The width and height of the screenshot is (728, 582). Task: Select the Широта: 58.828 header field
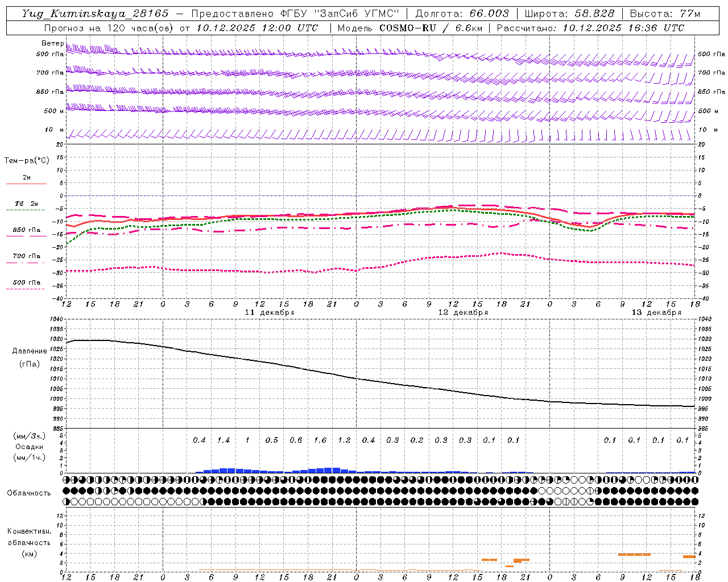(x=569, y=14)
